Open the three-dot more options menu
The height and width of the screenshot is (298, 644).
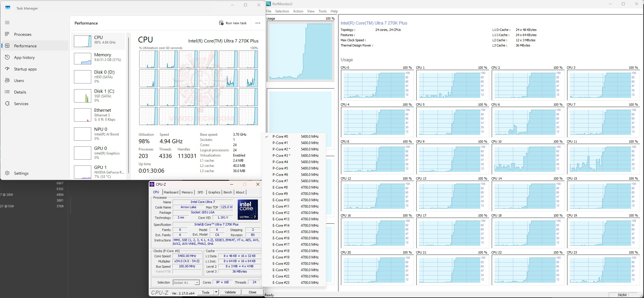click(x=258, y=23)
